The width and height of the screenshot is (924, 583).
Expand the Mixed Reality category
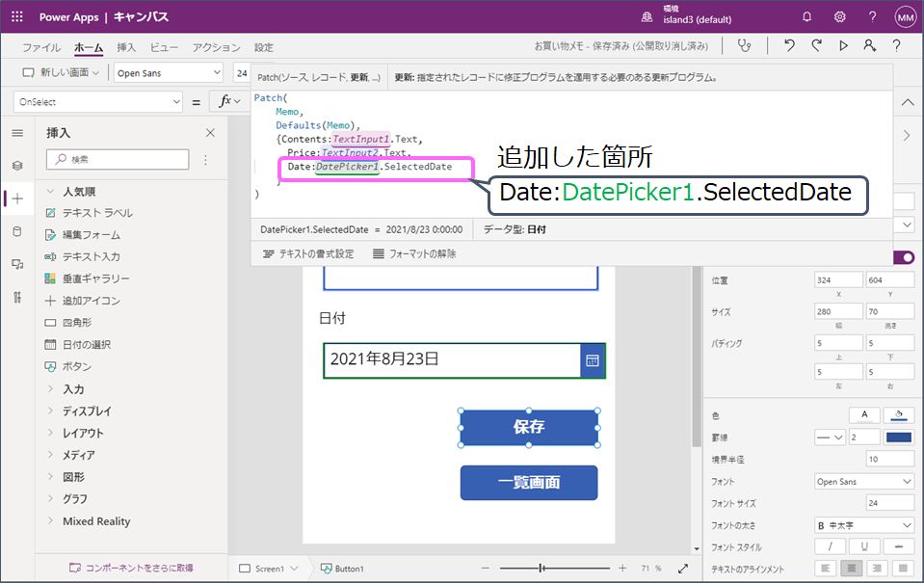[51, 521]
